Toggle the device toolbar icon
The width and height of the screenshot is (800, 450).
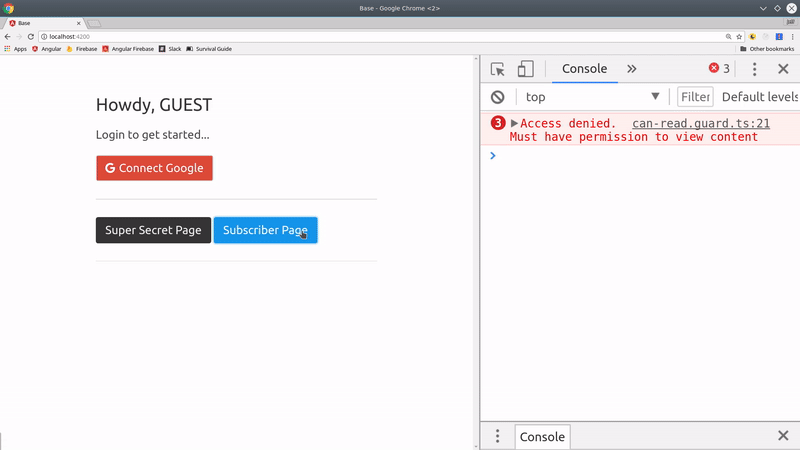coord(525,69)
